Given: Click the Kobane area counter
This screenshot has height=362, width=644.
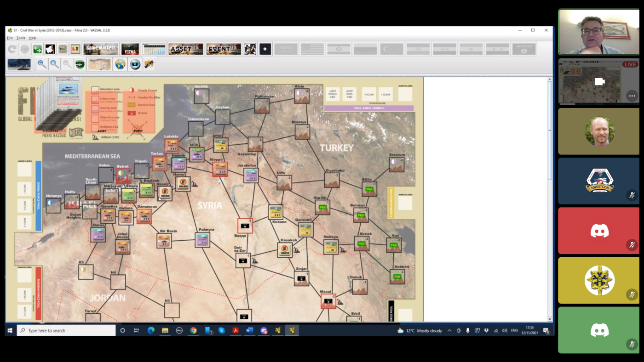Looking at the screenshot, I should click(x=276, y=212).
